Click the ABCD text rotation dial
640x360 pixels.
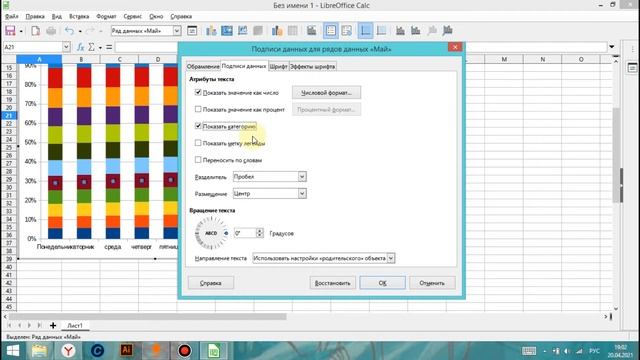coord(211,233)
